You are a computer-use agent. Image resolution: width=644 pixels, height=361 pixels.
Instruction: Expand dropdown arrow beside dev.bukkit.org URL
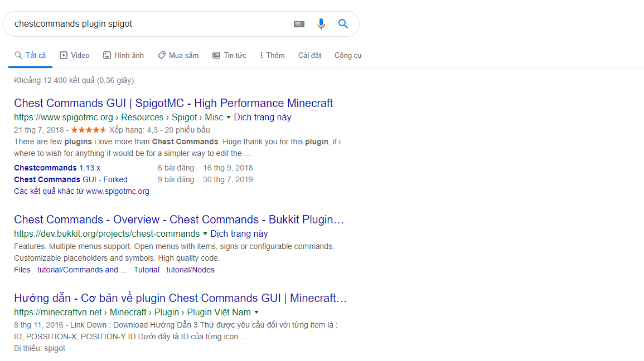pyautogui.click(x=205, y=234)
